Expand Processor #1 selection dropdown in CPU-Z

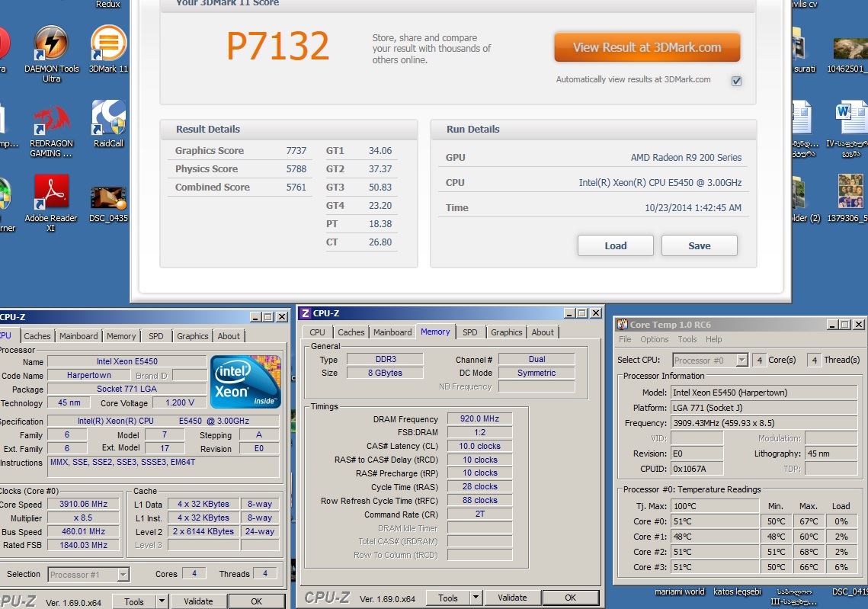[123, 575]
